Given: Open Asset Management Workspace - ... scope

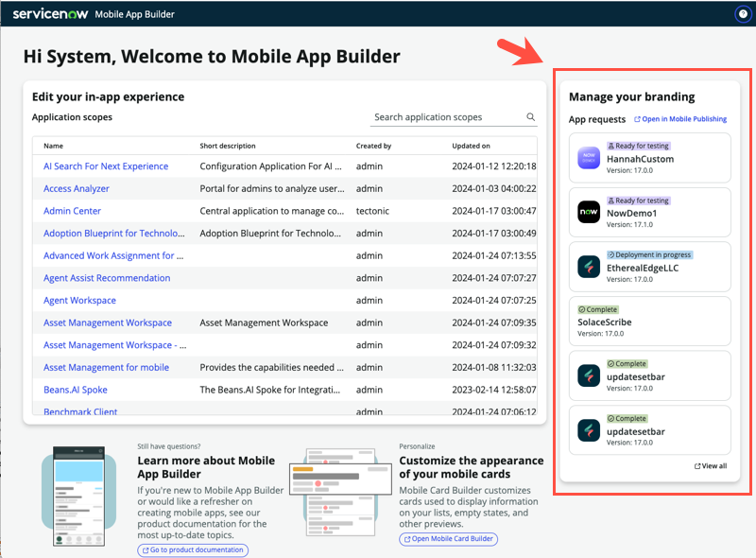Looking at the screenshot, I should pyautogui.click(x=114, y=345).
